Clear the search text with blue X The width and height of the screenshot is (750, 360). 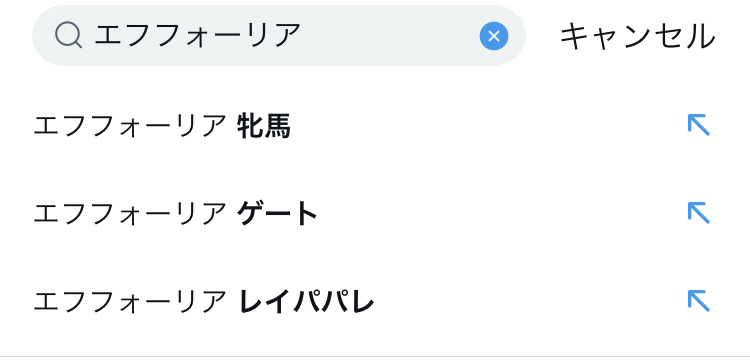494,36
